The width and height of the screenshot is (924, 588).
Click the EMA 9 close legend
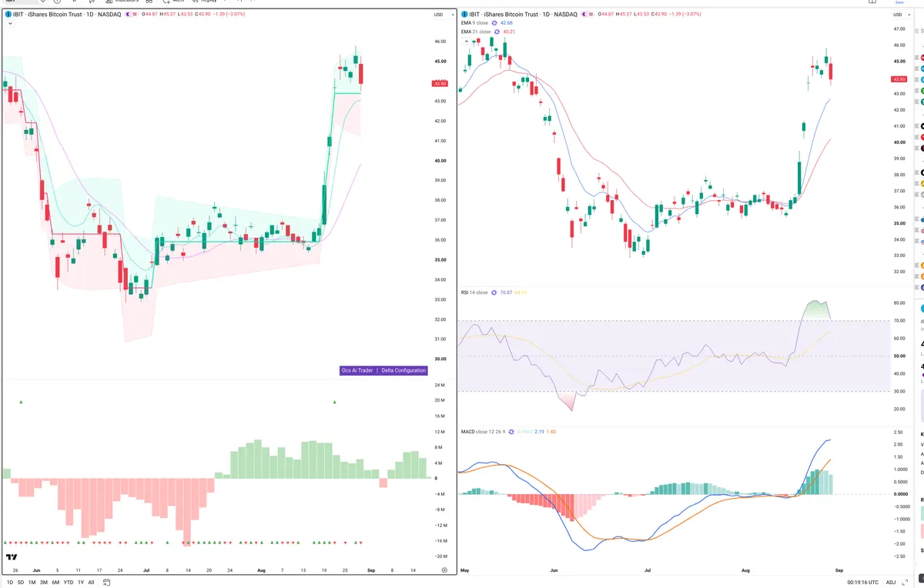476,23
